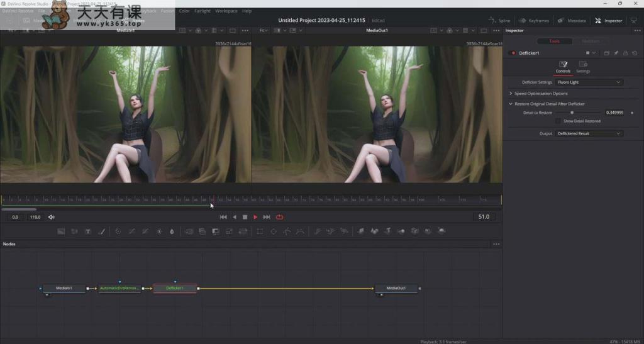
Task: Jump to last frame button
Action: click(267, 217)
